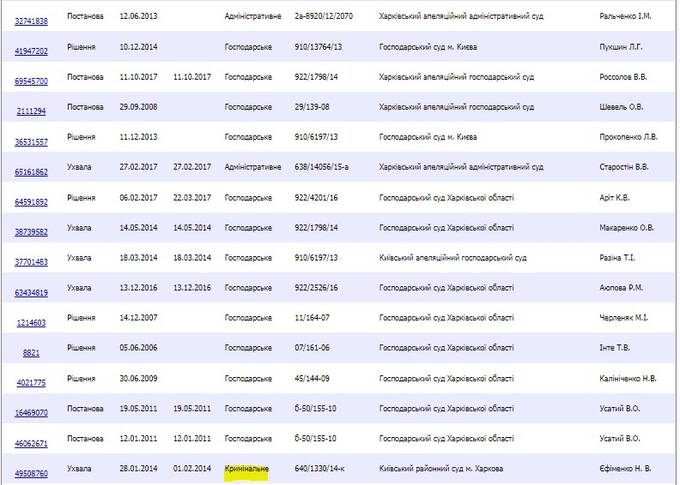This screenshot has height=485, width=680.
Task: Follow the 37701483 link
Action: click(x=31, y=262)
